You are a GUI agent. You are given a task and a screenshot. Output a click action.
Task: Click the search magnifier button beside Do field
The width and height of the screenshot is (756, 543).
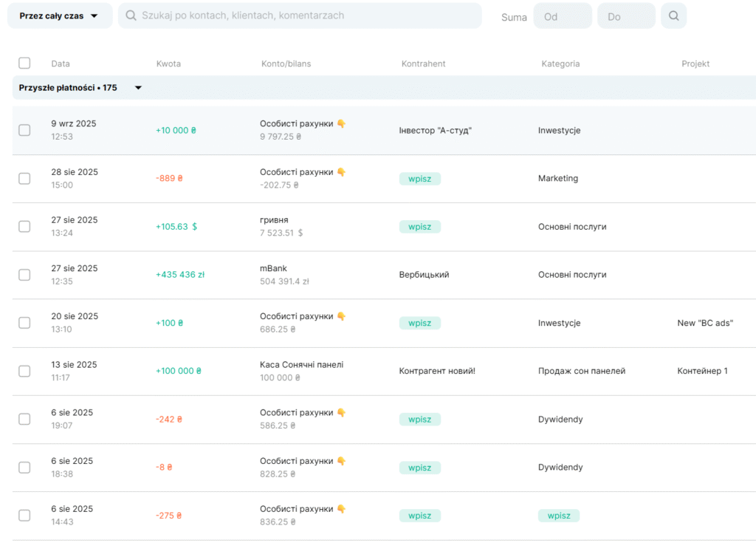coord(673,16)
